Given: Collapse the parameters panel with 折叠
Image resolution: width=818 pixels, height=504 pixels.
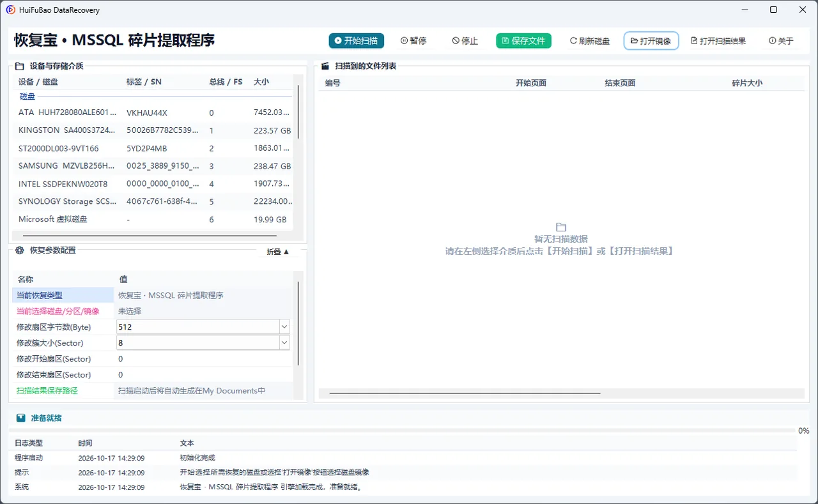Looking at the screenshot, I should click(278, 252).
